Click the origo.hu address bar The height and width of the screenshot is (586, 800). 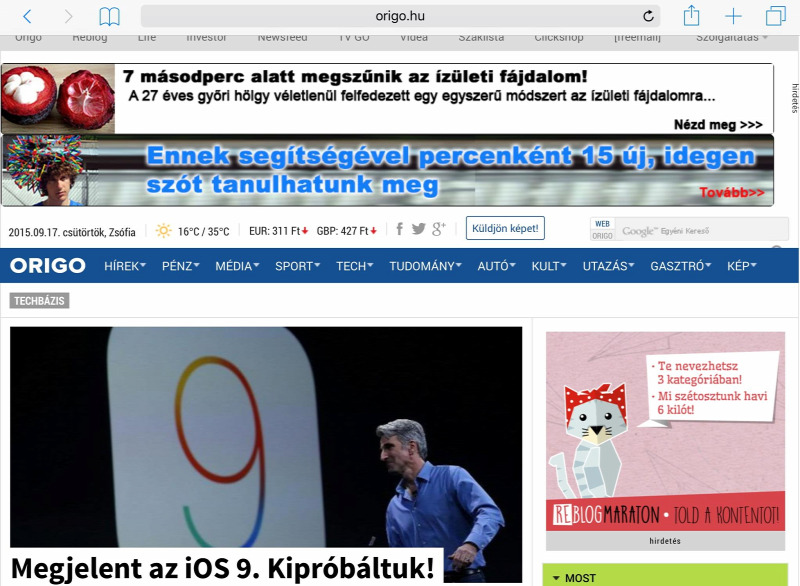pyautogui.click(x=400, y=16)
